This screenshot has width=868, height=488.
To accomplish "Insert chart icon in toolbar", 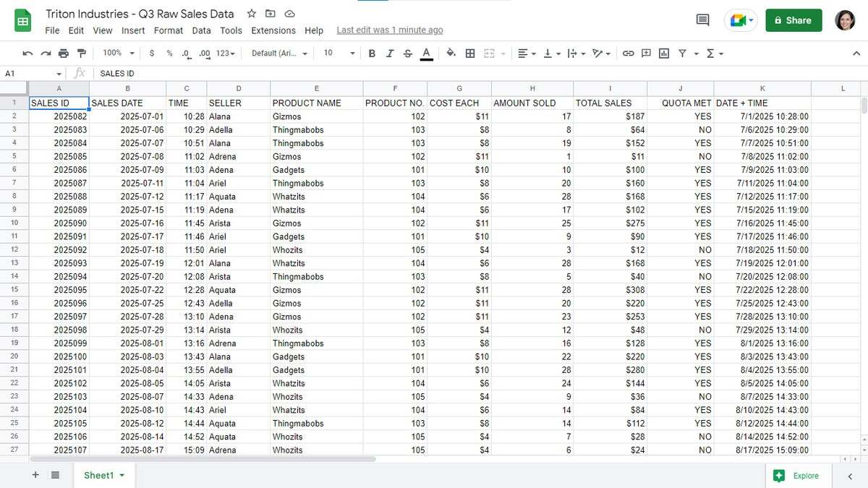I will pyautogui.click(x=664, y=53).
